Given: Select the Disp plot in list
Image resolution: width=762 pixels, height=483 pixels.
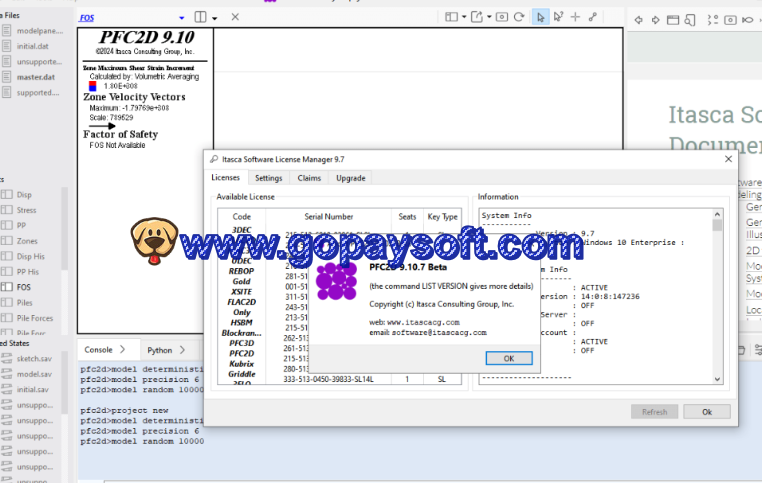Looking at the screenshot, I should (24, 195).
